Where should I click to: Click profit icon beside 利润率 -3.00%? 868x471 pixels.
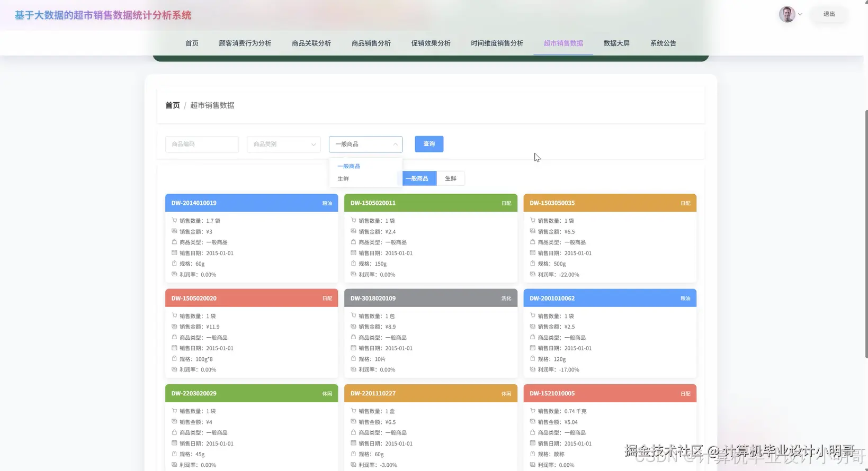[353, 465]
